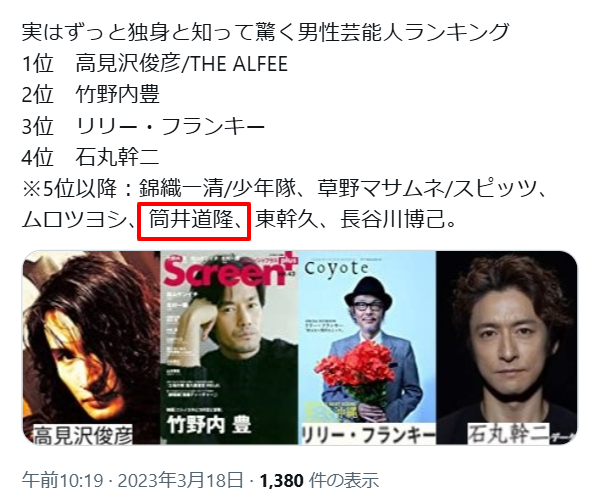This screenshot has width=600, height=502.
Task: Click the 3位 リリー・フランキー ranking line
Action: coord(143,126)
